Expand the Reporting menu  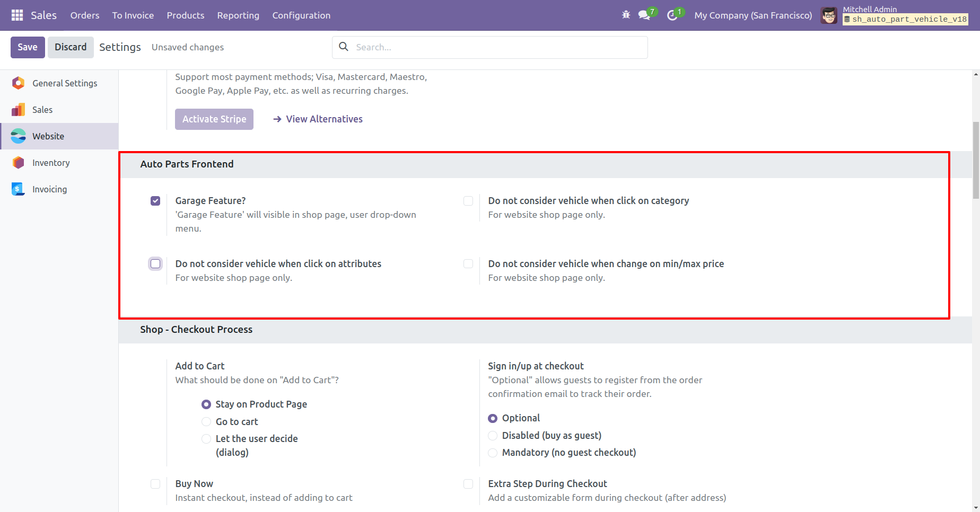[238, 15]
